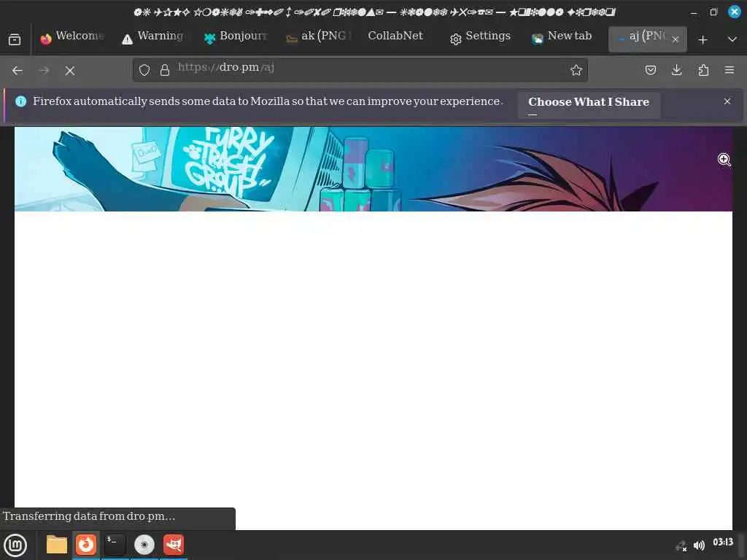Save page to Pocket
Screen dimensions: 747x560
[650, 71]
